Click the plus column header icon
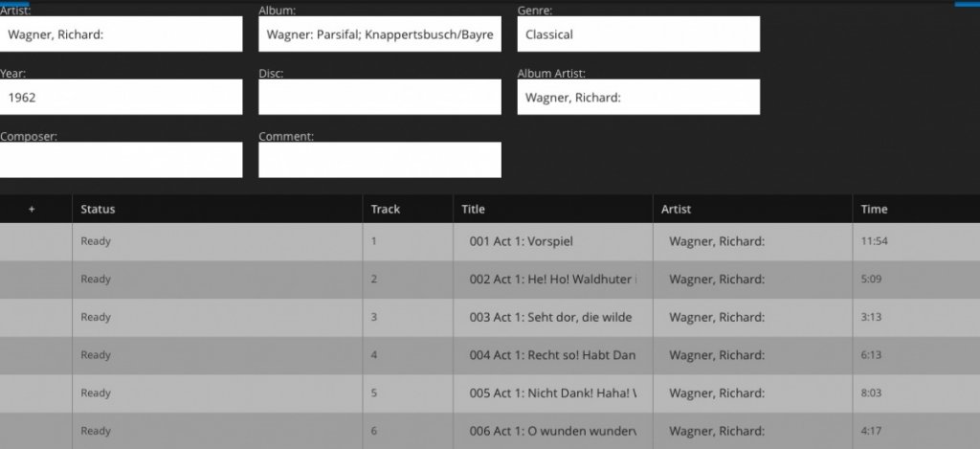 pyautogui.click(x=32, y=210)
